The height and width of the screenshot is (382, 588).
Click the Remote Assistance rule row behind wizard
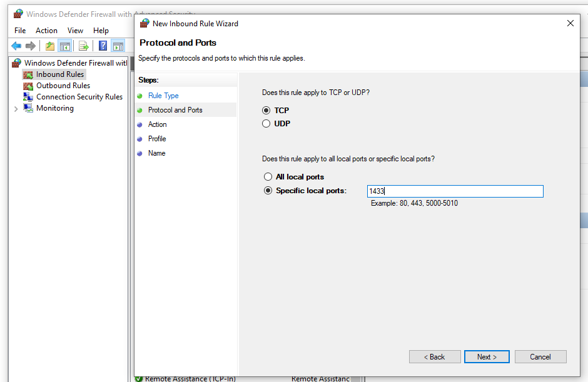coord(248,379)
